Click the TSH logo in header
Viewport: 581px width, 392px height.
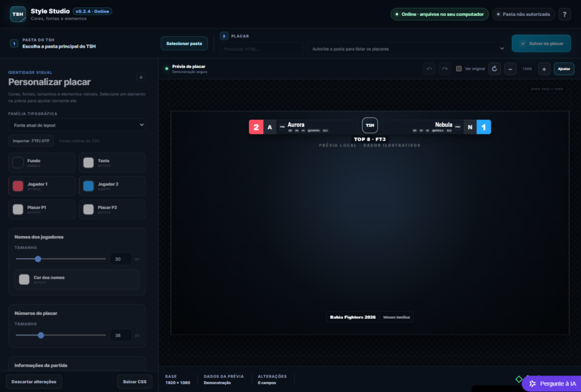click(18, 14)
